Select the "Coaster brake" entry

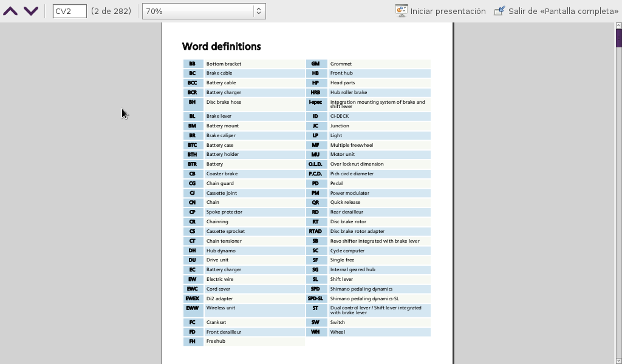point(222,174)
